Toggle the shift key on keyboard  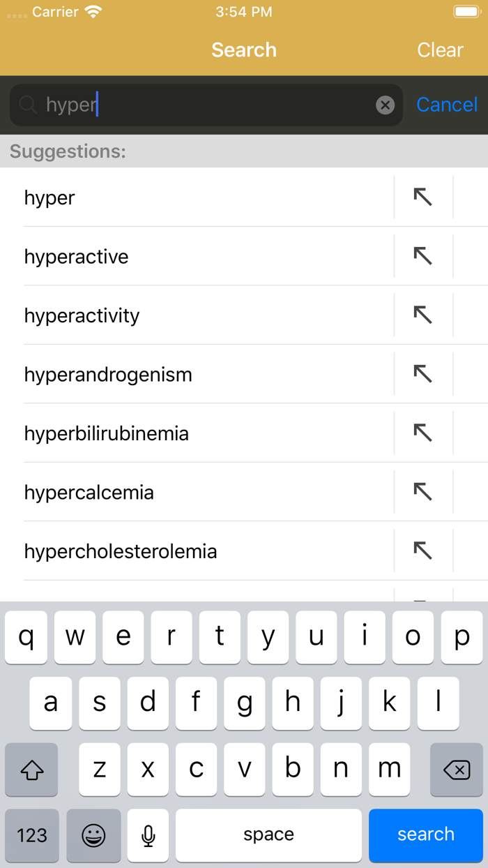click(x=32, y=770)
